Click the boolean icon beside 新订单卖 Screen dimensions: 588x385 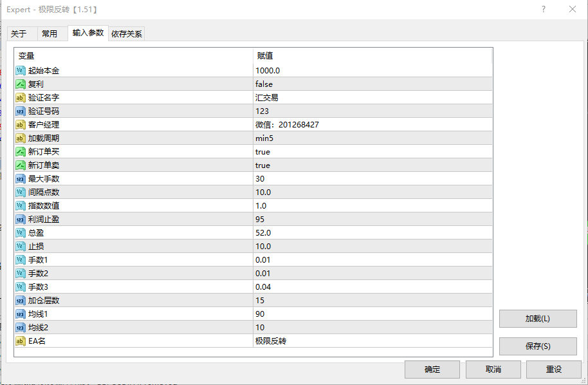tap(21, 165)
